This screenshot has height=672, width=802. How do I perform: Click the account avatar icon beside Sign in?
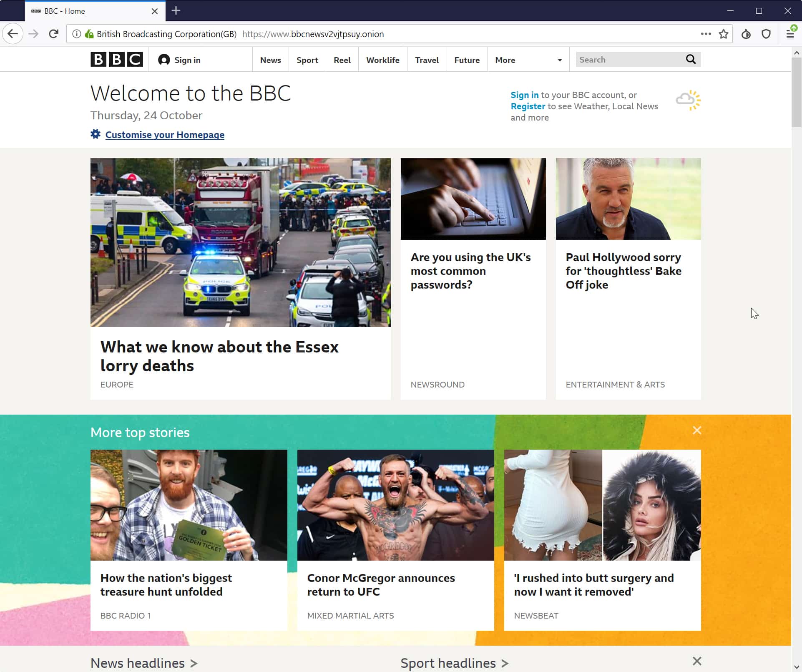click(164, 60)
